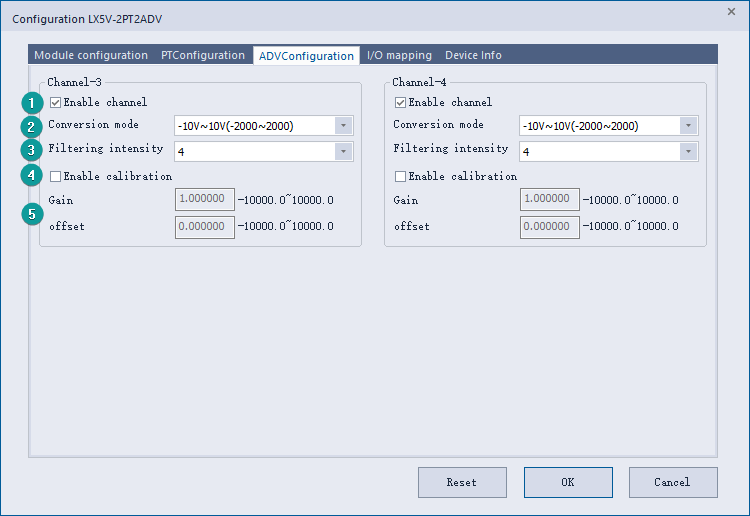750x516 pixels.
Task: Click the Channel-3 offset input field
Action: click(x=205, y=227)
